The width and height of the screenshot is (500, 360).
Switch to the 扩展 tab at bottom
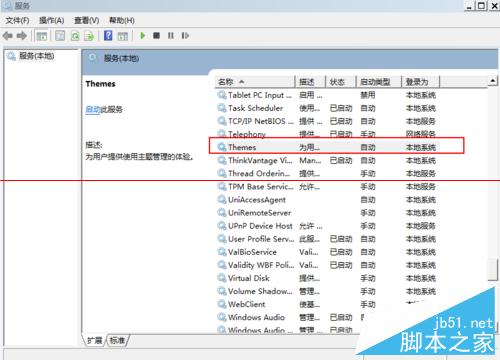(95, 340)
